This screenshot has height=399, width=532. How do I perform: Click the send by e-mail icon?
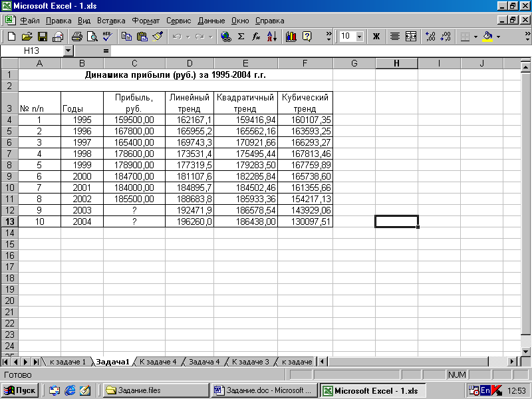pos(58,37)
